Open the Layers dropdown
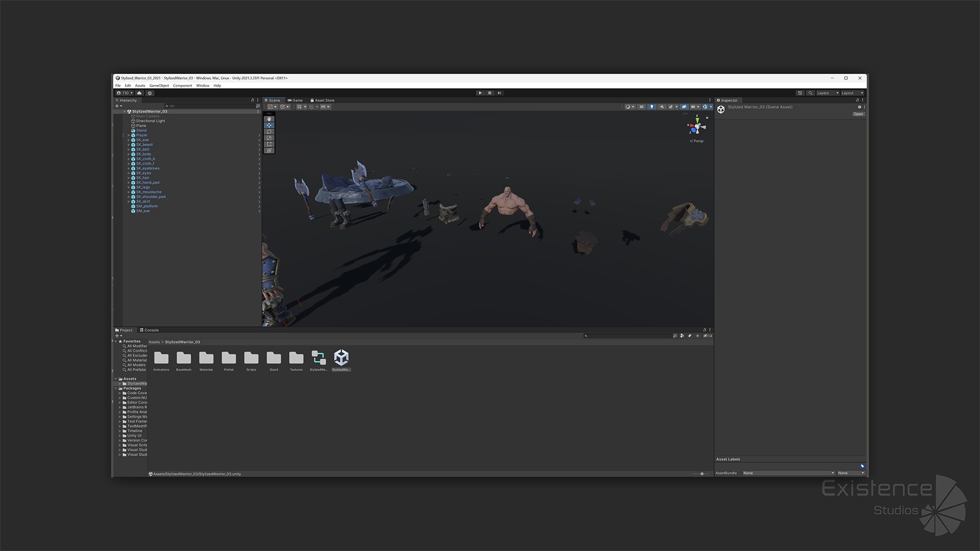The width and height of the screenshot is (980, 551). pos(827,93)
